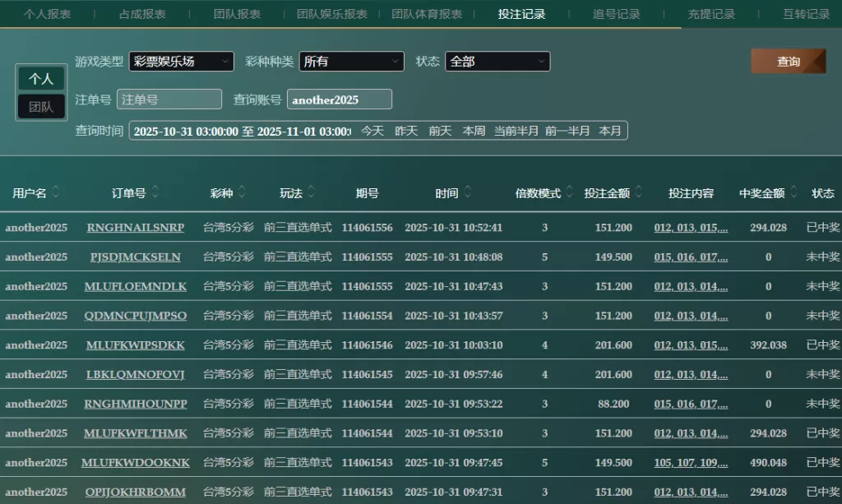
Task: Choose the 今天 quick date option
Action: (x=372, y=131)
